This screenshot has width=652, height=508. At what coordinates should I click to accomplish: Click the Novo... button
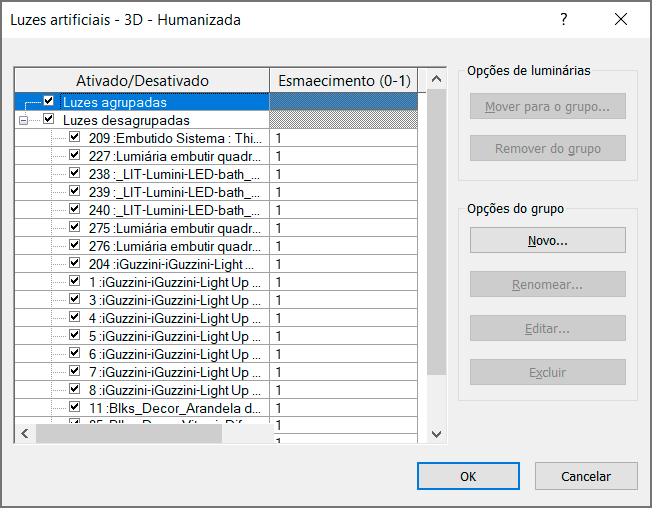(547, 241)
